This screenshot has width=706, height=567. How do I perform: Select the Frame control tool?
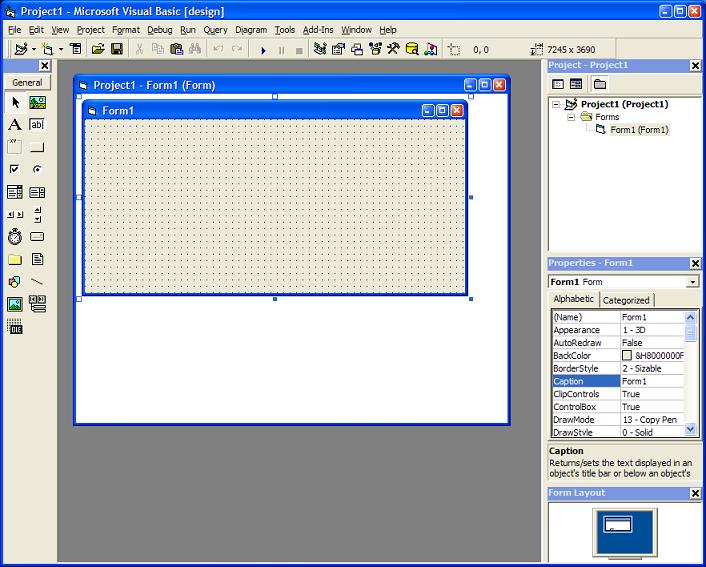pos(15,147)
